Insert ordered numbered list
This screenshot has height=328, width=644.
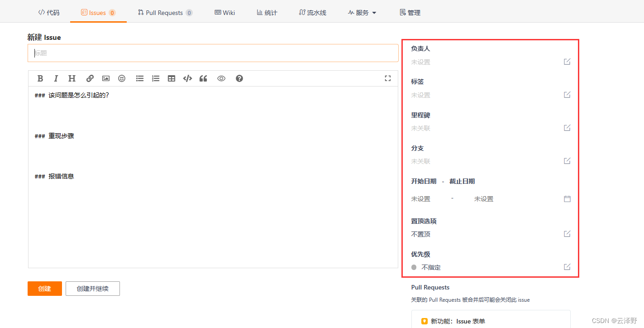point(156,78)
